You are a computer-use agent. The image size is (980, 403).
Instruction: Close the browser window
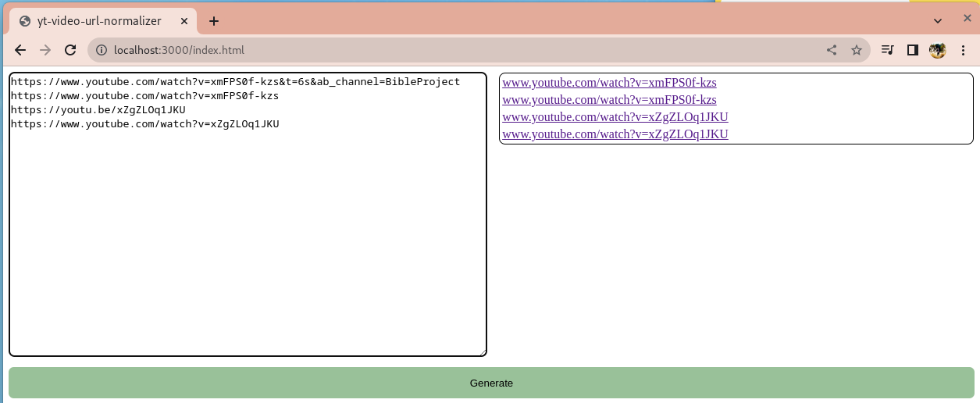[x=967, y=18]
